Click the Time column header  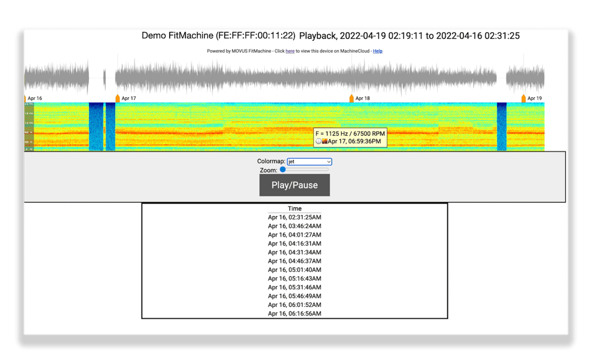point(294,208)
